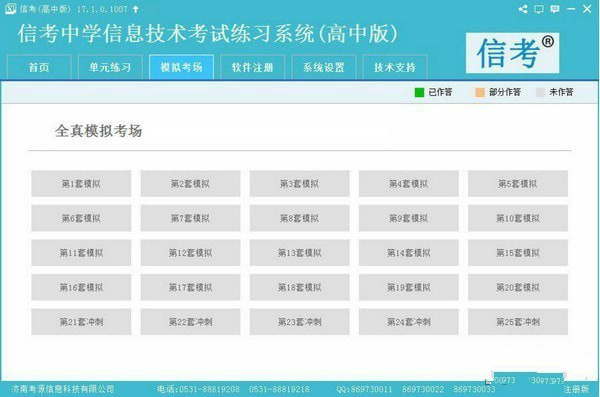Open 第2套模拟 exam
The height and width of the screenshot is (397, 600).
190,184
